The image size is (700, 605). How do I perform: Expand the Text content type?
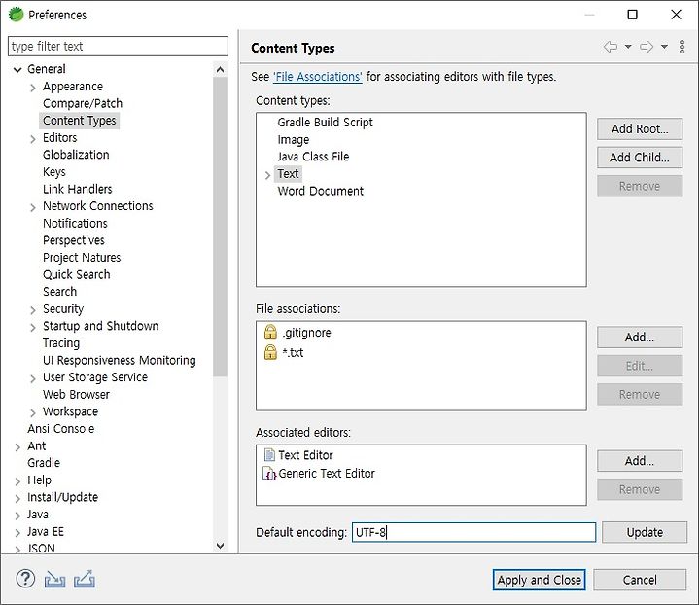pos(267,175)
